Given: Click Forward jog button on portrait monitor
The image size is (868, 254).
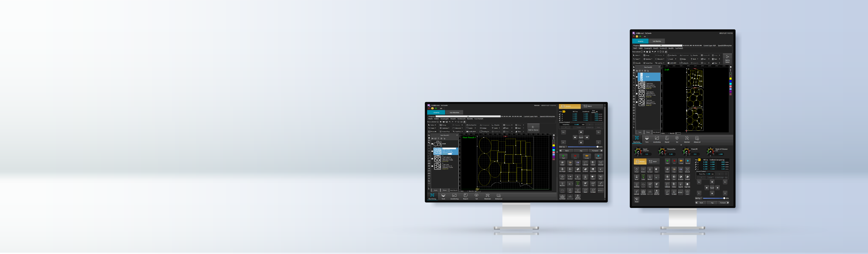Looking at the screenshot, I should [x=724, y=203].
